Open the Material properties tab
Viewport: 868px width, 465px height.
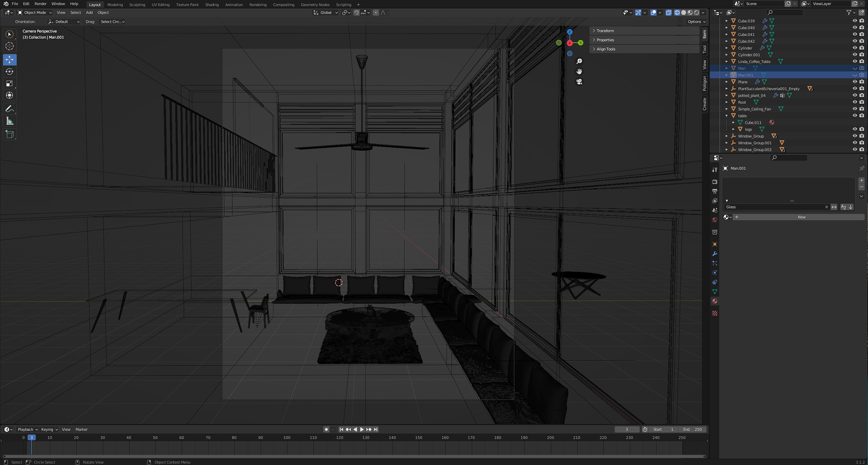[715, 301]
